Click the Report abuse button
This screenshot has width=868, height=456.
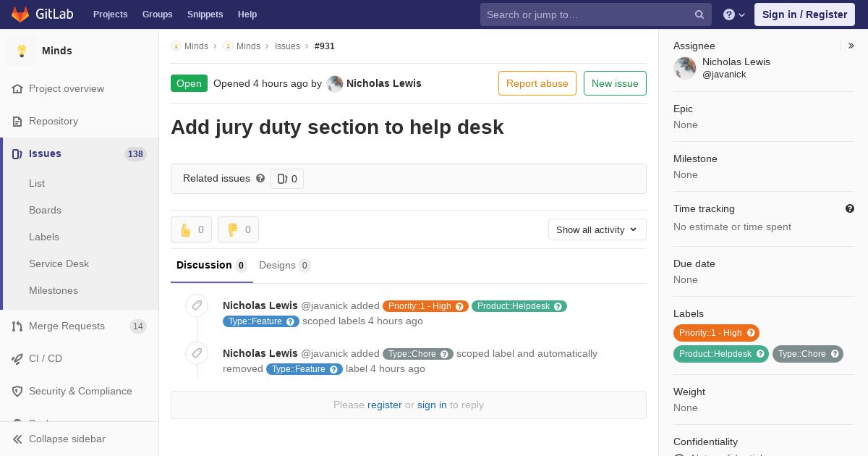(537, 83)
